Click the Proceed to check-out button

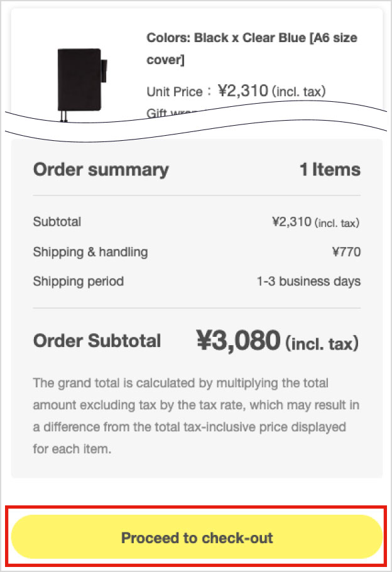[197, 537]
